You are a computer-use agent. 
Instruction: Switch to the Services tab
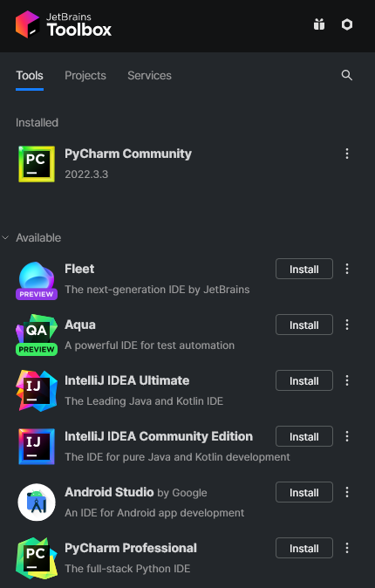point(149,75)
